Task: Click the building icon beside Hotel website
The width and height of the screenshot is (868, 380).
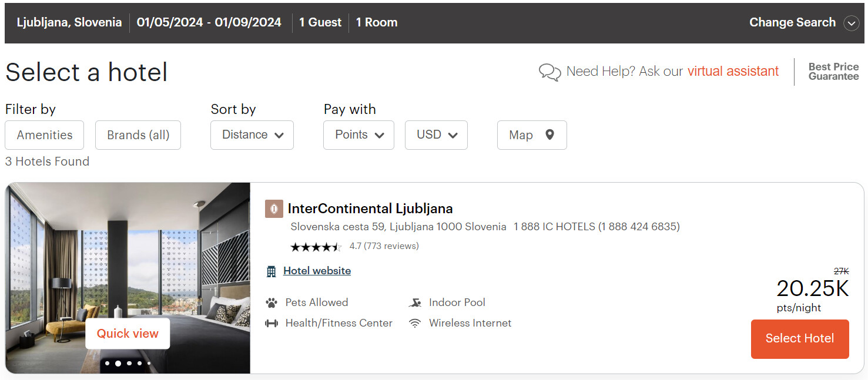Action: [271, 271]
